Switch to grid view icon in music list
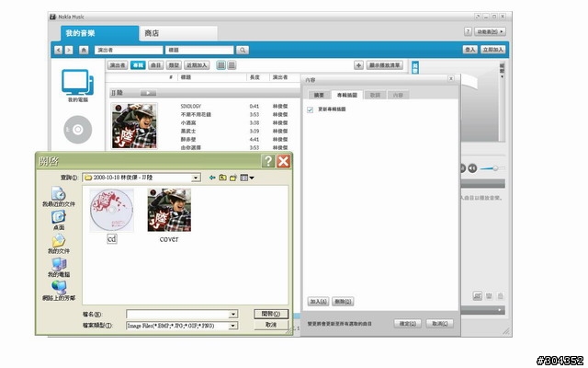Viewport: 588px width, 368px height. click(x=221, y=65)
